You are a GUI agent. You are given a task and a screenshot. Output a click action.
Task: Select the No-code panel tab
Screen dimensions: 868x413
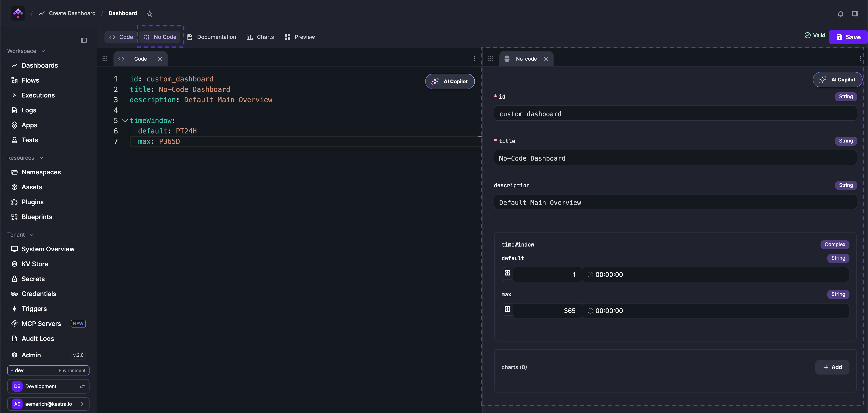coord(526,59)
